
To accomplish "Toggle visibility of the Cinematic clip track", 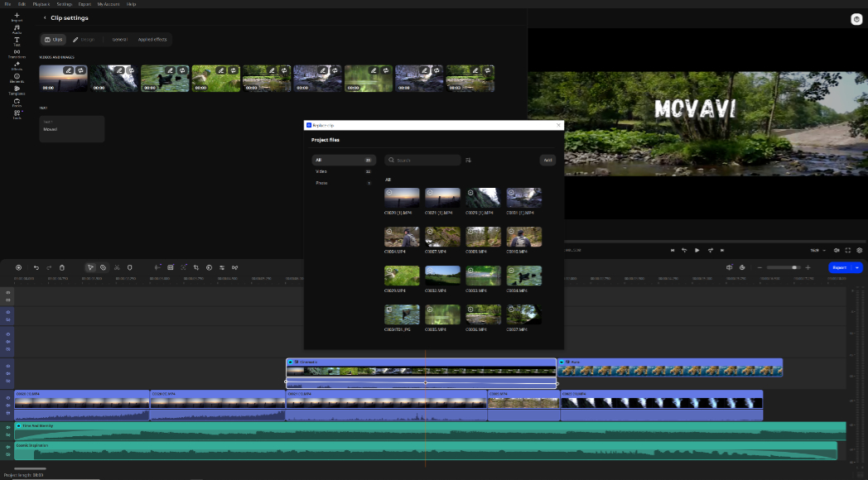I will [x=7, y=366].
